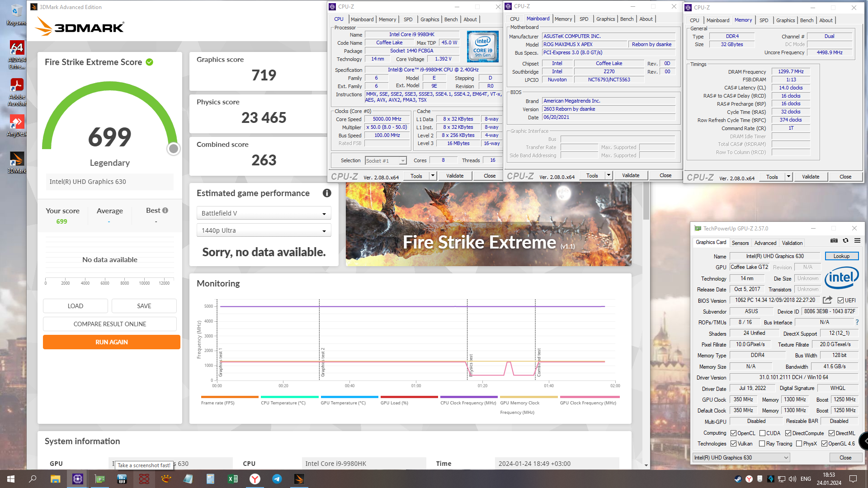
Task: Switch to Advanced tab in GPU-Z
Action: click(x=765, y=243)
